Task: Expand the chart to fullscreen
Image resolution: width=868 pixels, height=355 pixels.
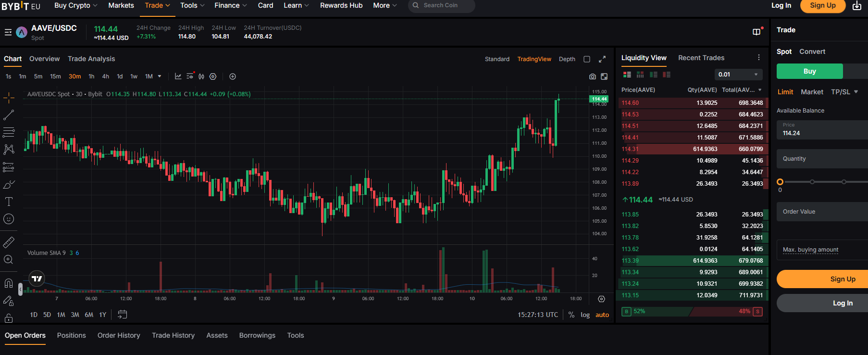Action: pos(602,59)
